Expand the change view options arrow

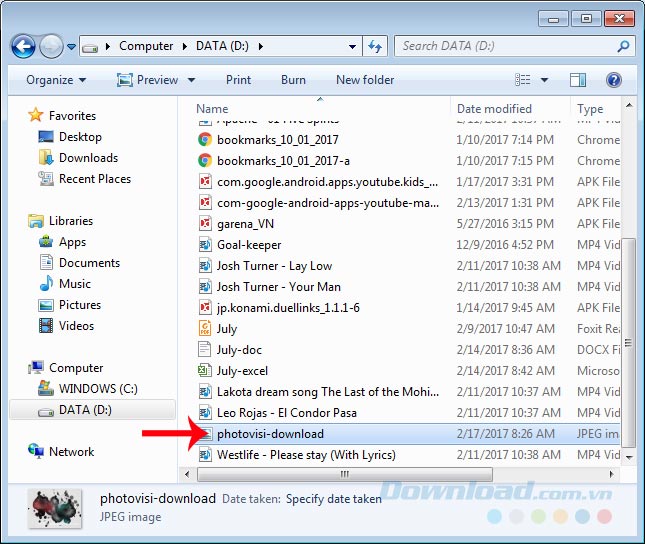click(545, 80)
